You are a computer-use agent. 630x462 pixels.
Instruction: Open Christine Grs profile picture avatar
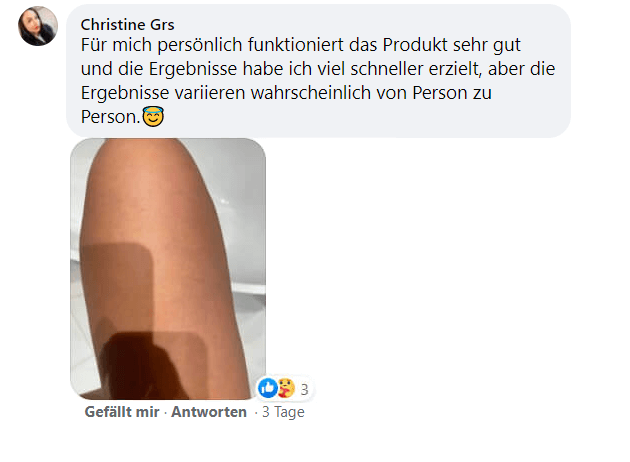tap(38, 26)
